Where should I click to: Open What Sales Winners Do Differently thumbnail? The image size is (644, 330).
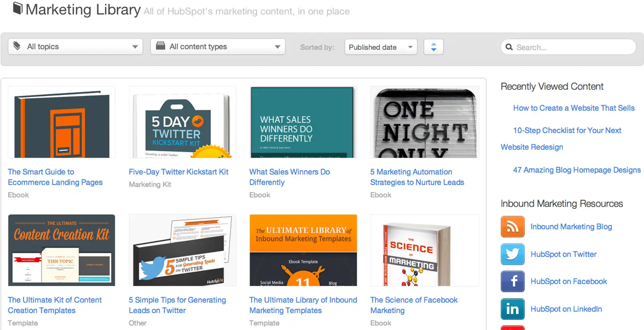(303, 122)
